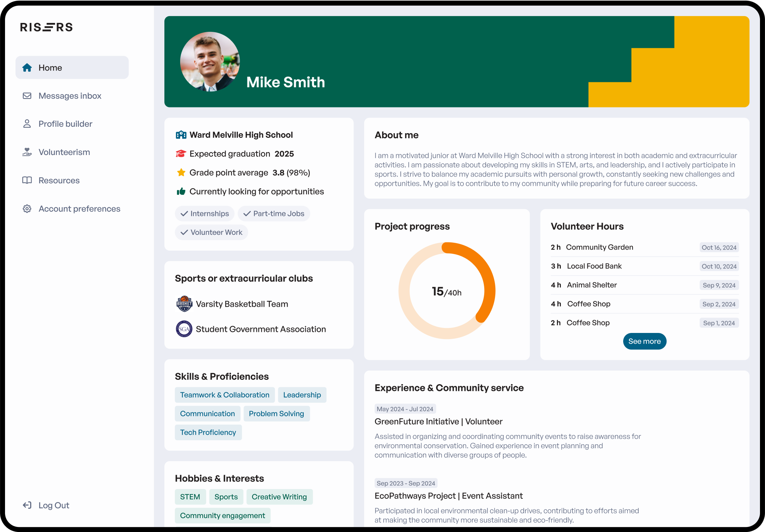Click the Project progress ring showing 15/40h
Image resolution: width=765 pixels, height=532 pixels.
[446, 291]
